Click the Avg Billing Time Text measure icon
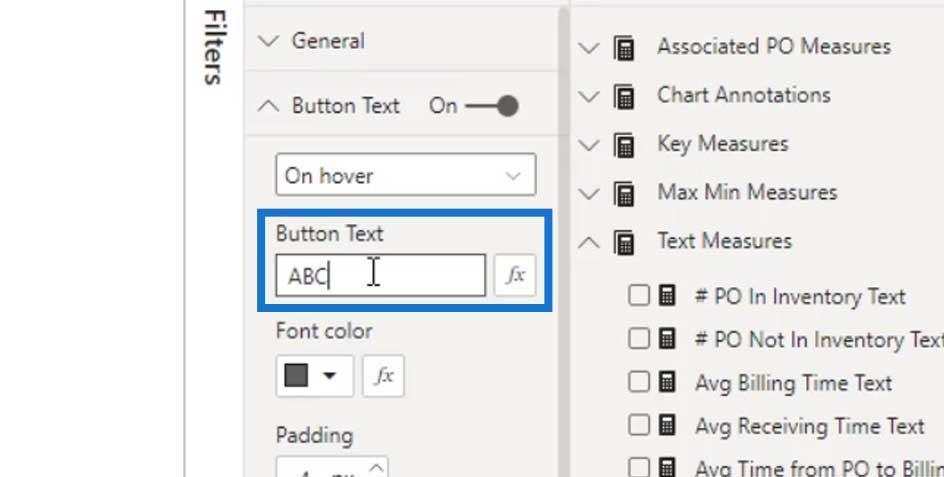This screenshot has width=944, height=477. [x=667, y=382]
